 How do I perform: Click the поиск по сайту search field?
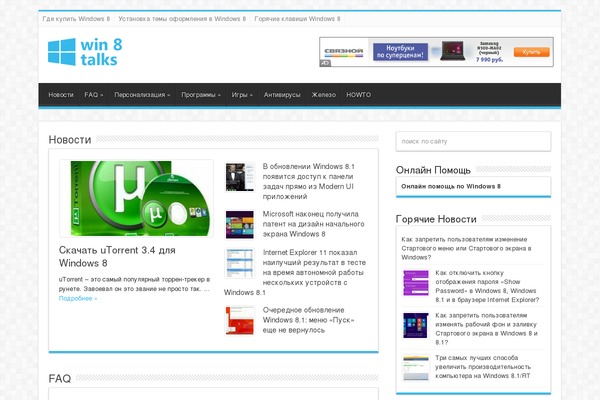(x=473, y=141)
